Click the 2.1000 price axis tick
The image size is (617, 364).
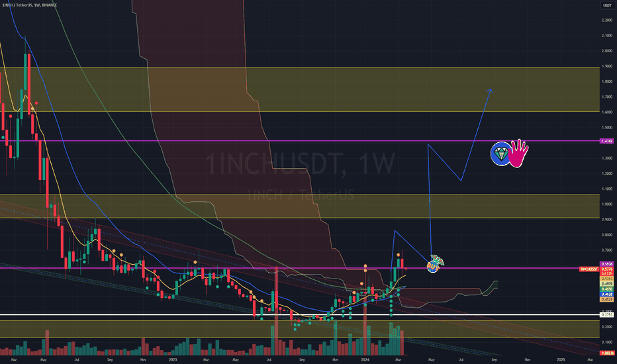(x=607, y=36)
